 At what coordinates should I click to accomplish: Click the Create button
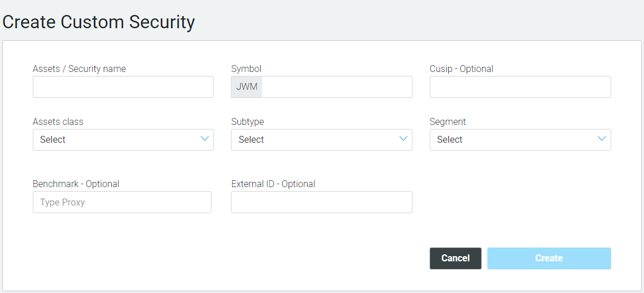click(x=549, y=258)
